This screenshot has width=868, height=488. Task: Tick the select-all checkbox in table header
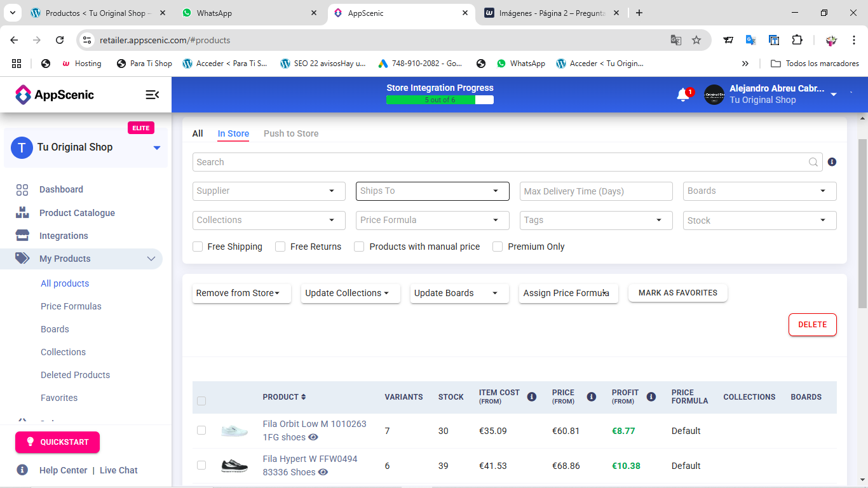click(201, 401)
